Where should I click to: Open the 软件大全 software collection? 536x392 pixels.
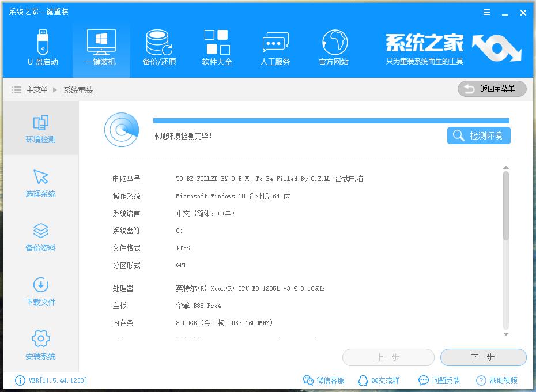(x=217, y=48)
